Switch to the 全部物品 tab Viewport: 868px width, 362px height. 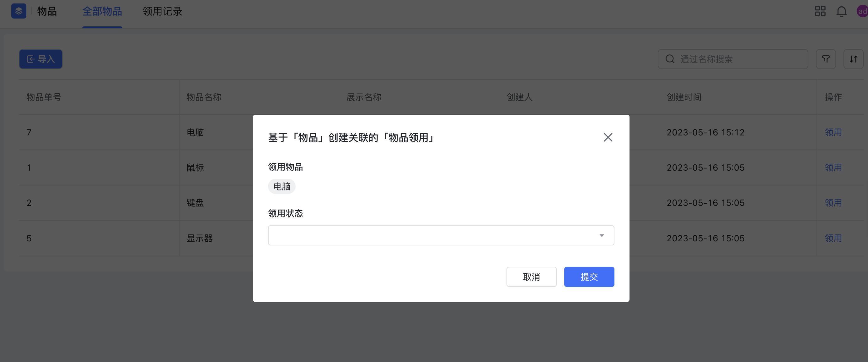(102, 12)
